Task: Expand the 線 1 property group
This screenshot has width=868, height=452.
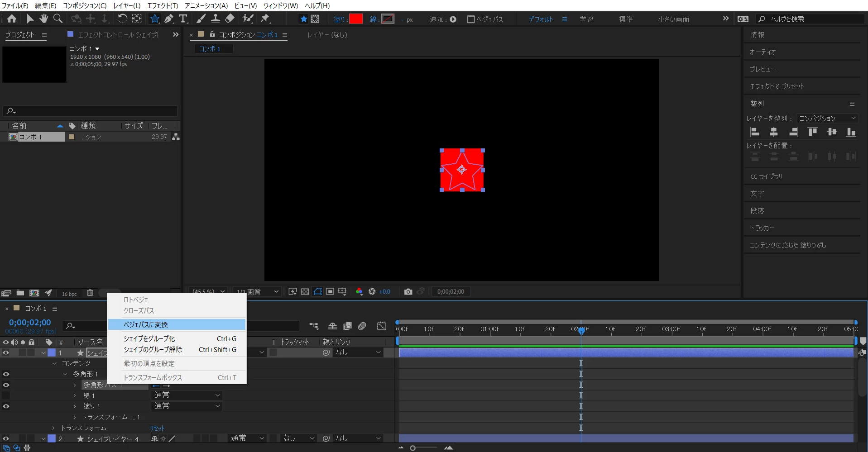Action: coord(75,395)
